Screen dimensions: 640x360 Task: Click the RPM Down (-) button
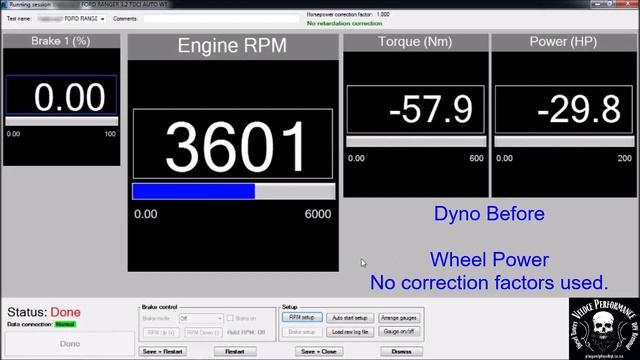[203, 333]
